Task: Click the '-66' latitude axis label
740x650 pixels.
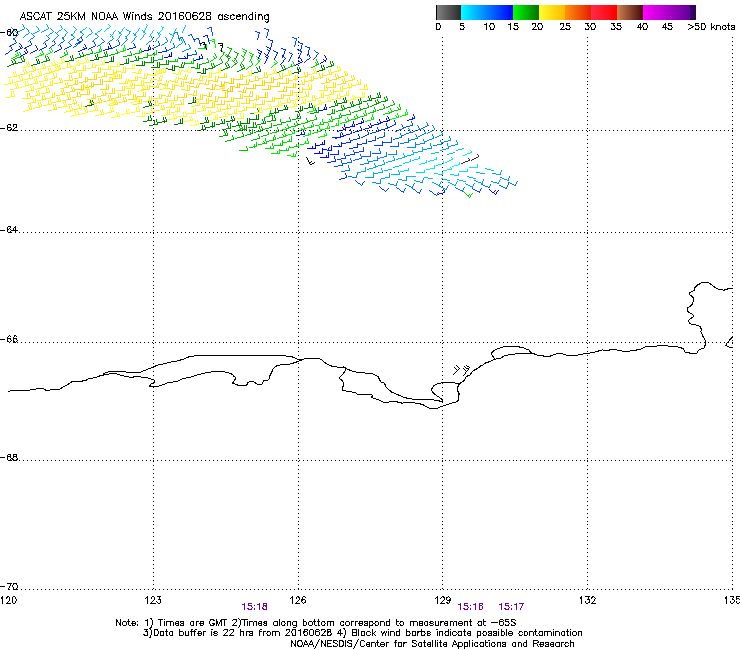Action: click(x=9, y=339)
